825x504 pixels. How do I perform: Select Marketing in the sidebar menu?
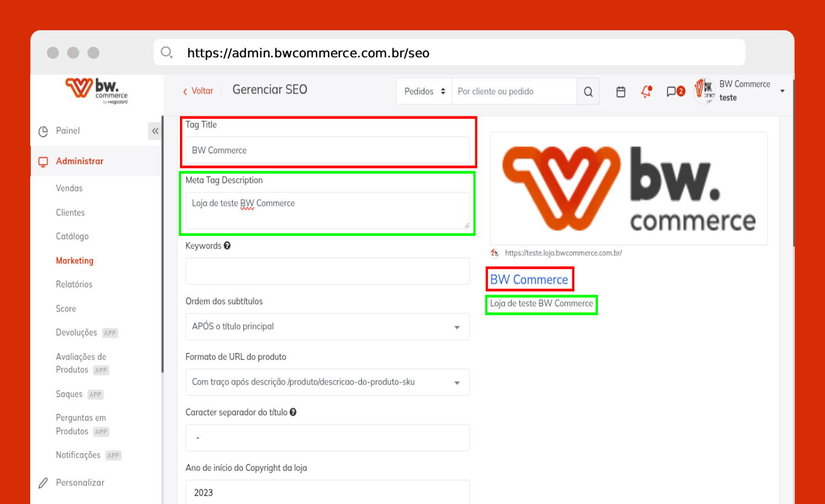click(x=74, y=261)
